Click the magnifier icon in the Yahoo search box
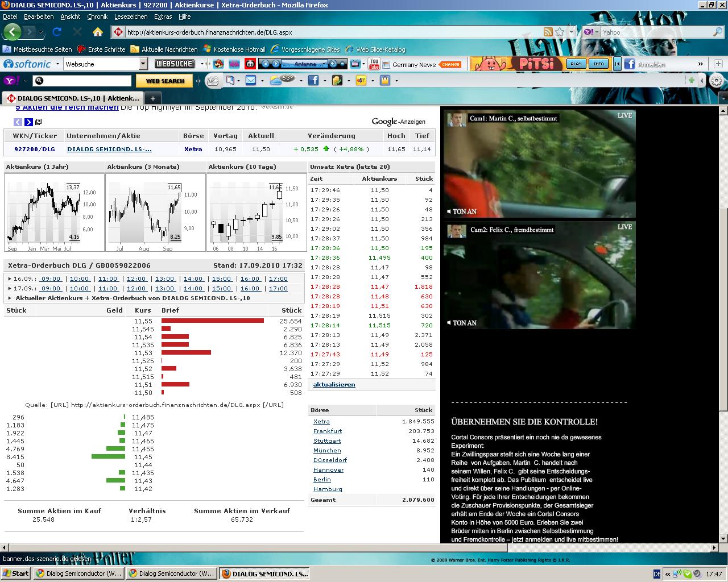The image size is (728, 582). 717,32
